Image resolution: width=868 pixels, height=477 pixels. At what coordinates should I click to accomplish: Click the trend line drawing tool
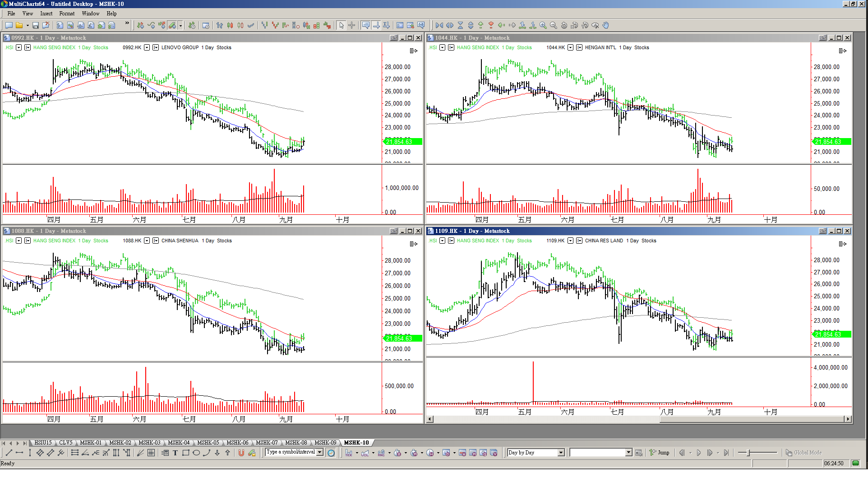[x=9, y=453]
